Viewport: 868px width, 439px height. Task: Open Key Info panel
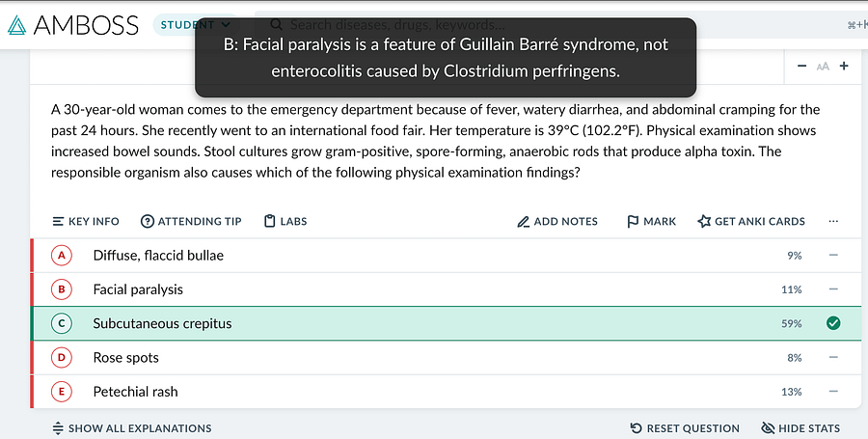[x=85, y=222]
